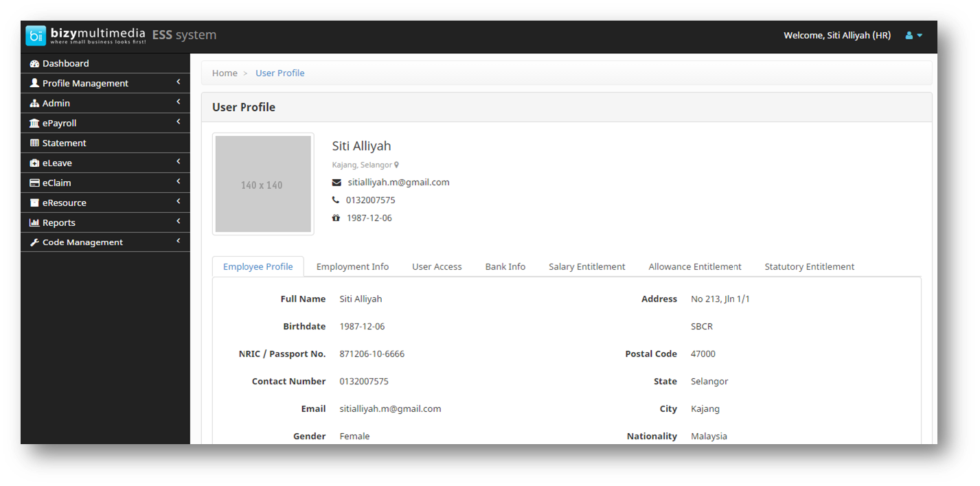
Task: Click the Statement table icon
Action: [x=34, y=143]
